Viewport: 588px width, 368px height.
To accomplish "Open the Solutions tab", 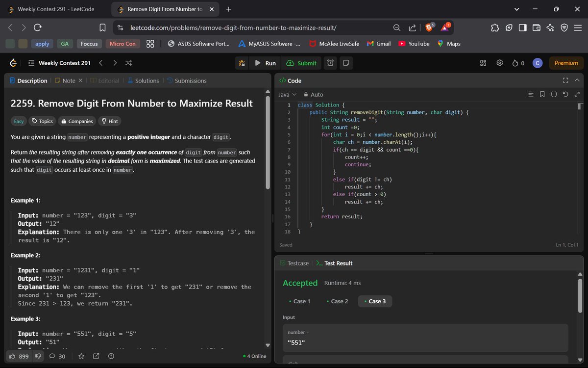I will tap(143, 80).
